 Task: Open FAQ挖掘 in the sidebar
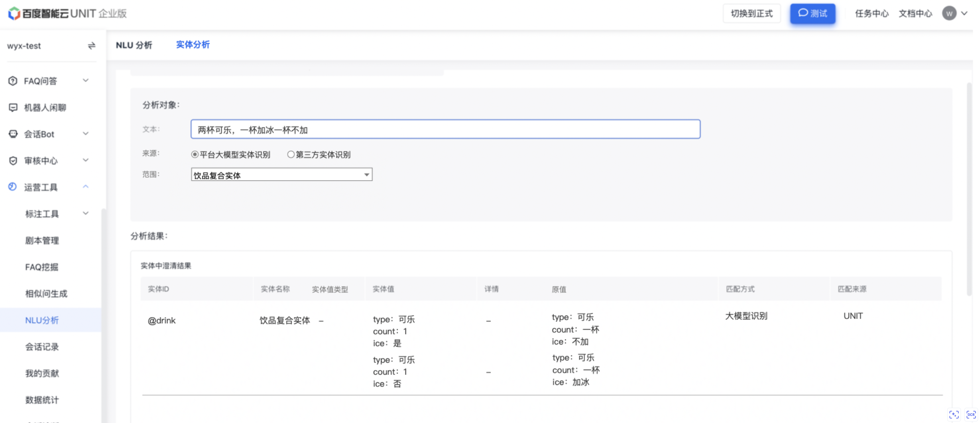42,267
